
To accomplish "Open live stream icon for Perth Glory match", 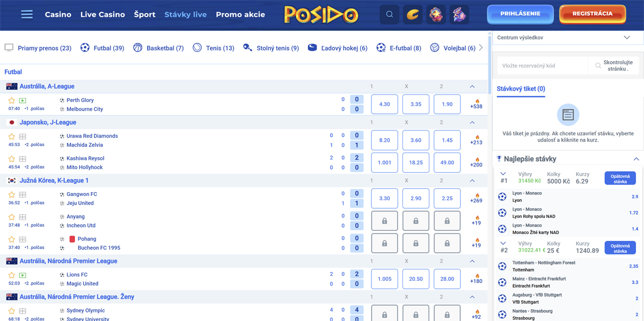I will (x=23, y=100).
